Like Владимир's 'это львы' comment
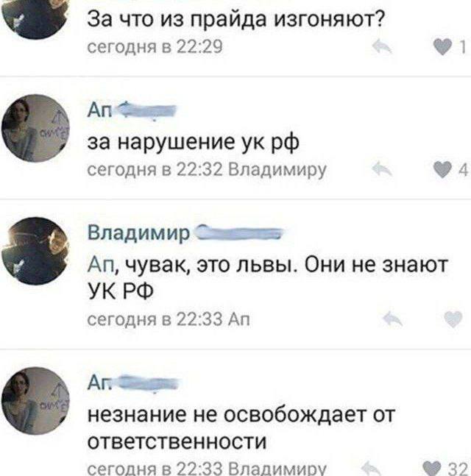The image size is (471, 476). click(453, 319)
